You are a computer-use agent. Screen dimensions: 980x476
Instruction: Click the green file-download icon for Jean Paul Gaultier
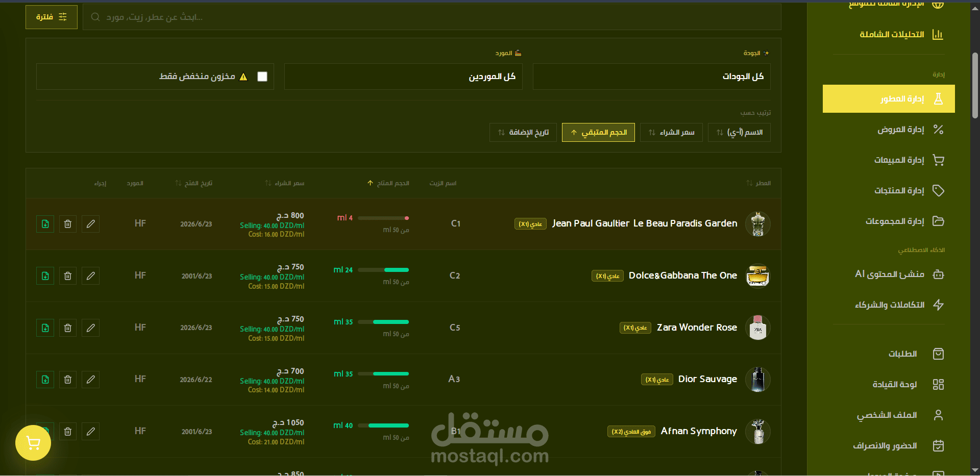(45, 224)
